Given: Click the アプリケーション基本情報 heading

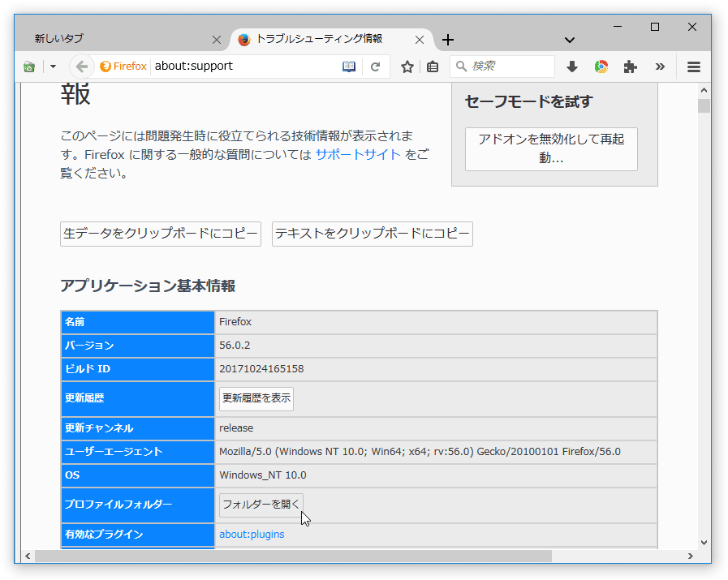Looking at the screenshot, I should click(x=148, y=286).
